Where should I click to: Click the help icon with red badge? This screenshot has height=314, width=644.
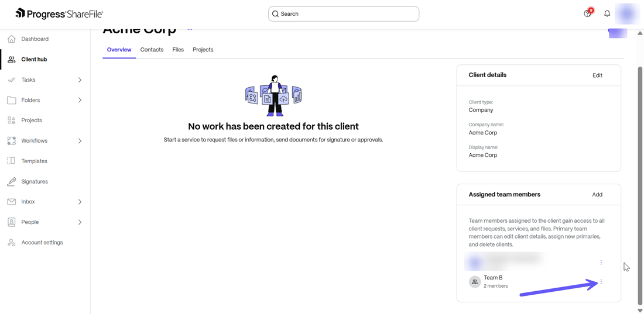(588, 13)
